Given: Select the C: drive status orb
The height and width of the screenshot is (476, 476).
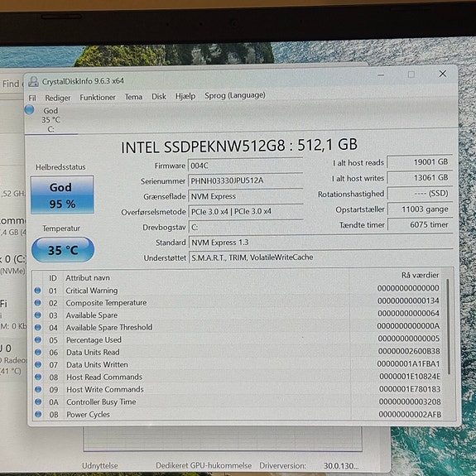Looking at the screenshot, I should click(x=30, y=109).
